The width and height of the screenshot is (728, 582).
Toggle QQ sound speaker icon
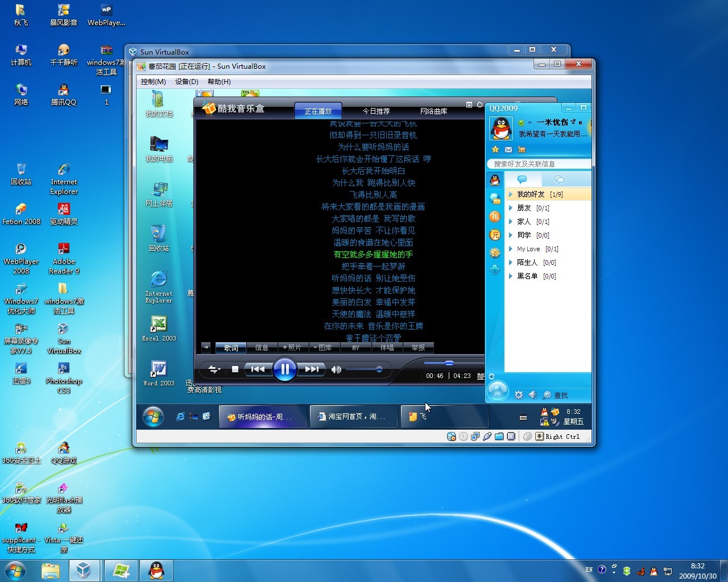point(532,395)
